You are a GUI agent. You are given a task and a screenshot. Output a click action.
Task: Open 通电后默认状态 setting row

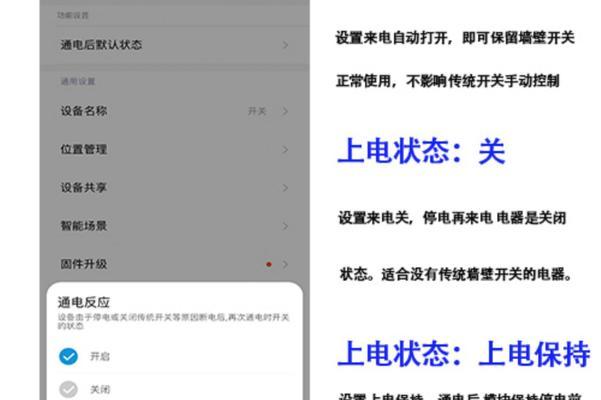[x=174, y=45]
